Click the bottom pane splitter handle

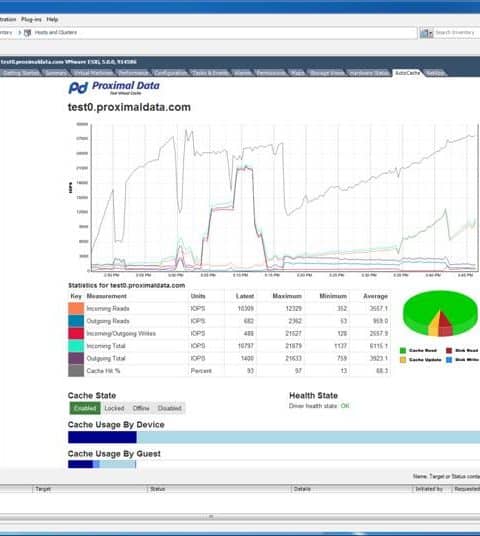coord(211,516)
